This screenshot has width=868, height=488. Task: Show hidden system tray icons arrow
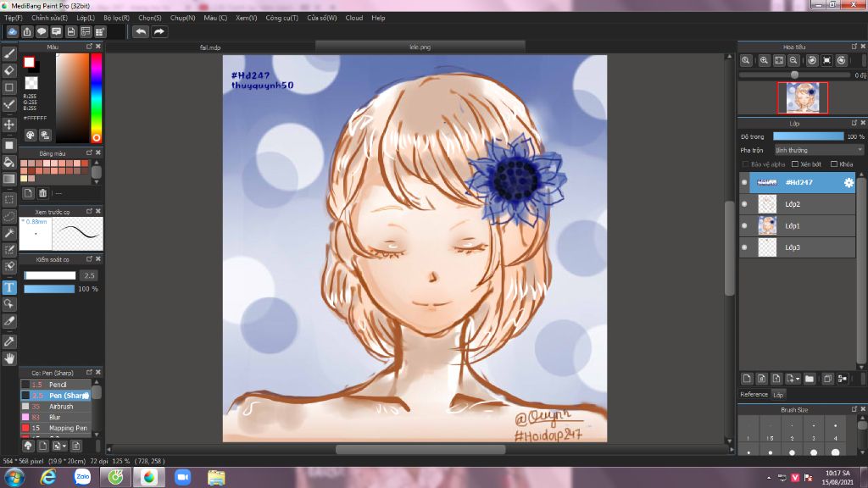[x=769, y=477]
